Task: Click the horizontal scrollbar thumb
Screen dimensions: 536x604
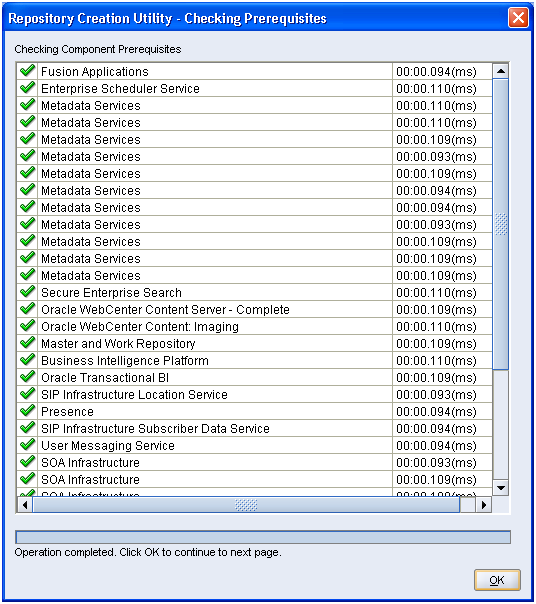Action: point(246,505)
